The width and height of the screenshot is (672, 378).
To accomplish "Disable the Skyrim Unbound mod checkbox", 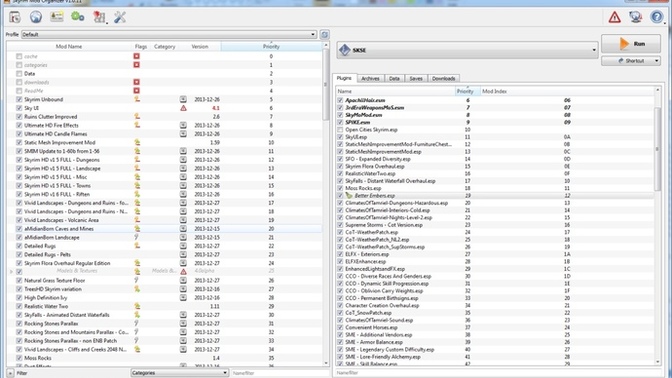I will 19,99.
